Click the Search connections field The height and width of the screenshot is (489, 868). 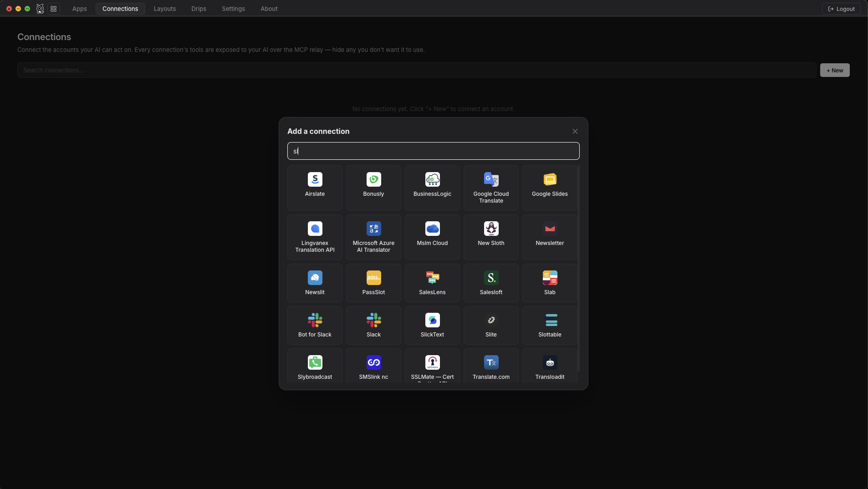[417, 70]
